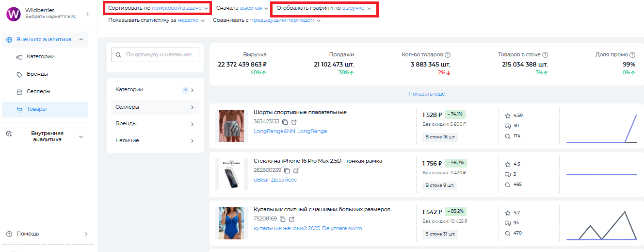This screenshot has width=644, height=252.
Task: Copy article number 262600239 with copy icon
Action: [287, 170]
